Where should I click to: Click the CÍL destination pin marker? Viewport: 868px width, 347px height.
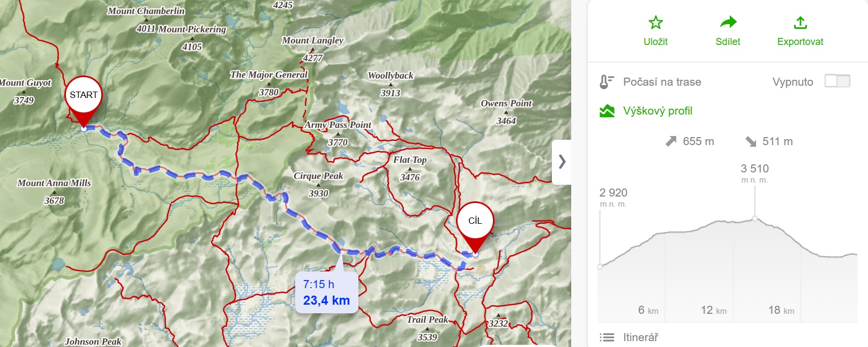[x=475, y=227]
